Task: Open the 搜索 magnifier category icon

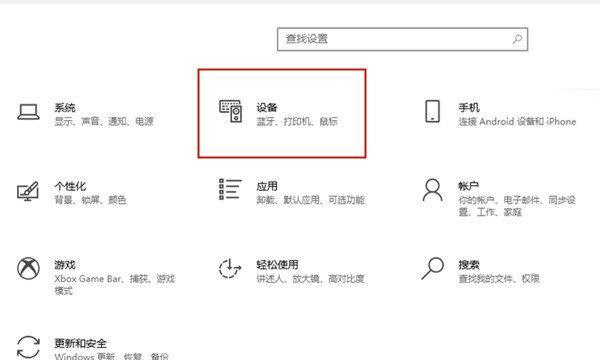Action: coord(432,268)
